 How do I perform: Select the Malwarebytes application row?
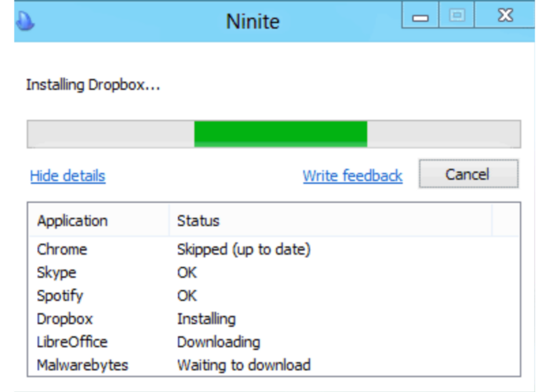click(x=274, y=365)
